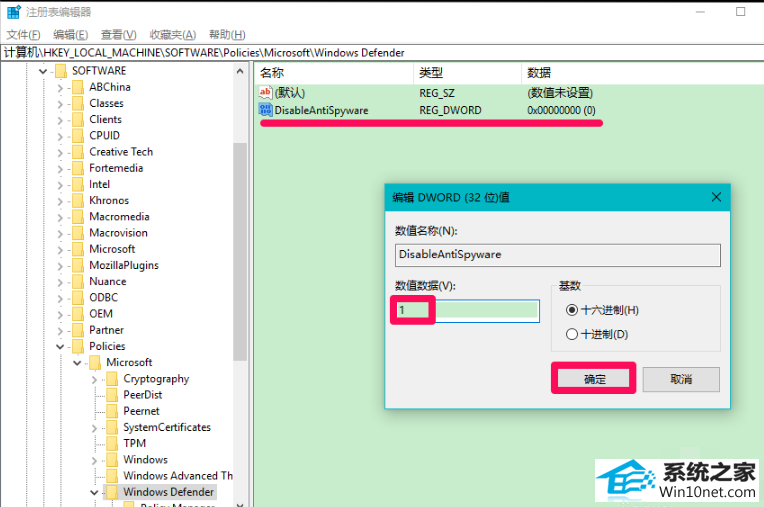Click the Fortemedia folder icon
The height and width of the screenshot is (507, 764).
(x=78, y=168)
